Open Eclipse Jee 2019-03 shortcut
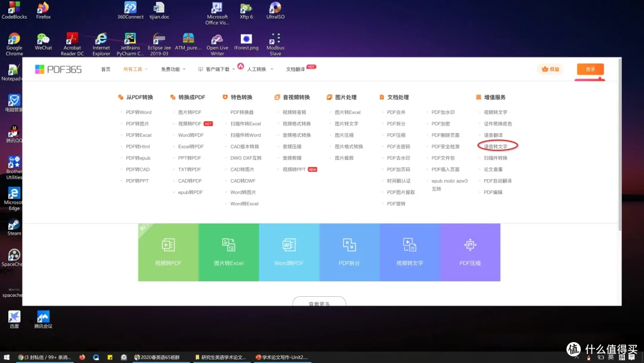 (159, 44)
